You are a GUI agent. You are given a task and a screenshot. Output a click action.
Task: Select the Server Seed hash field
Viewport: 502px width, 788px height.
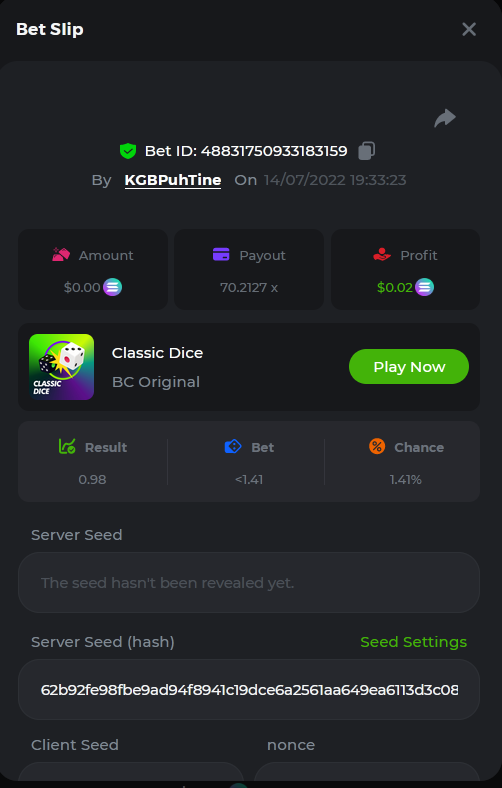[x=249, y=690]
